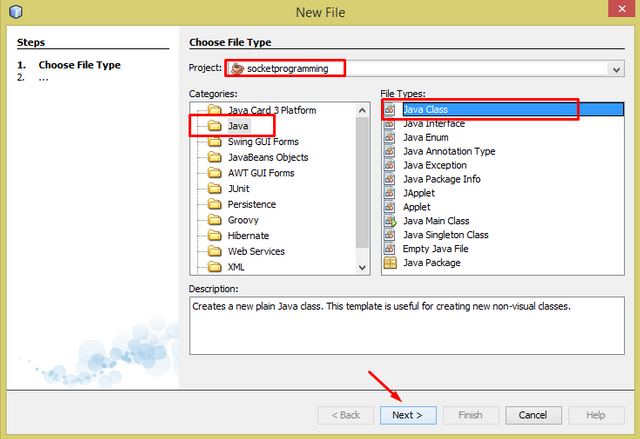The width and height of the screenshot is (640, 439).
Task: Click the Choose File Type step
Action: (x=80, y=65)
